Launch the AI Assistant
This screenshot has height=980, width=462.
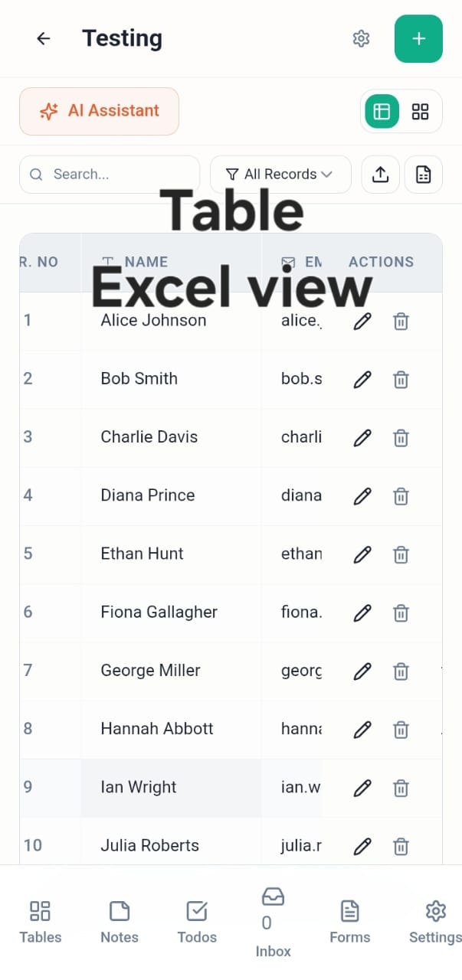(99, 111)
